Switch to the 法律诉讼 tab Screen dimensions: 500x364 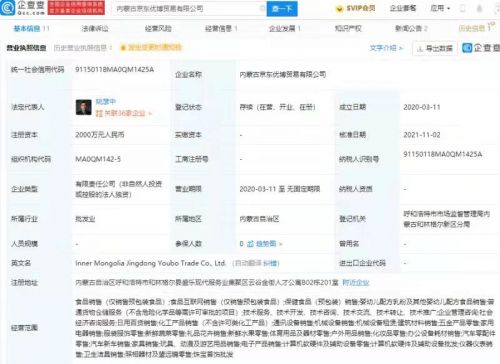[95, 29]
